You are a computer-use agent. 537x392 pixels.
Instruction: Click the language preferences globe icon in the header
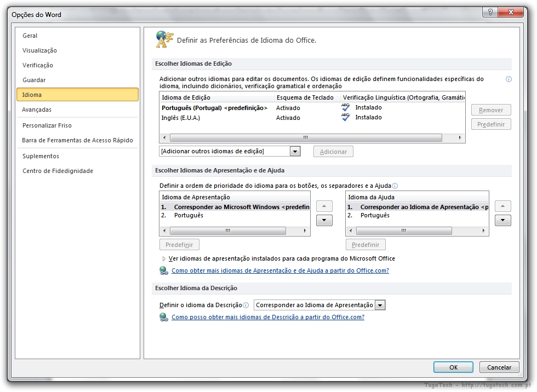point(164,39)
